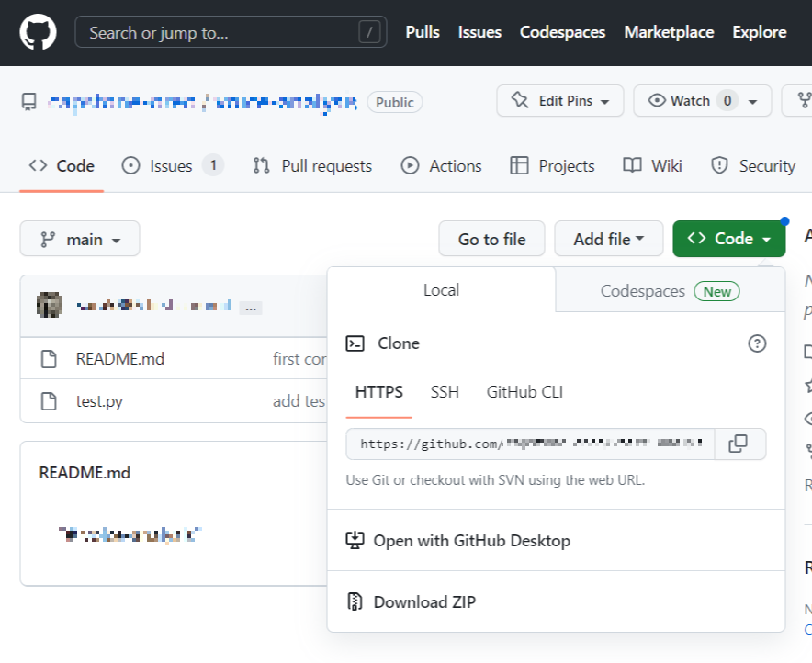Viewport: 812px width, 663px height.
Task: Click the Code tab angle-brackets icon
Action: (38, 165)
